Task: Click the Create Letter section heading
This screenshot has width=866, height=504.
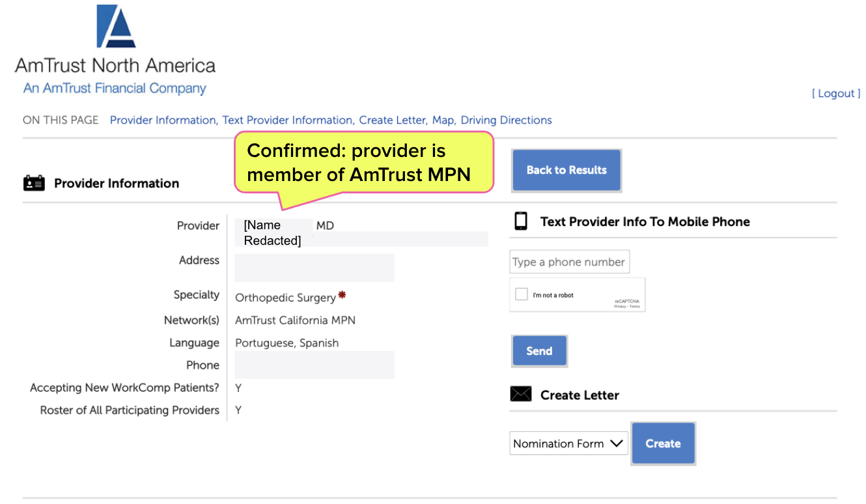Action: point(580,395)
